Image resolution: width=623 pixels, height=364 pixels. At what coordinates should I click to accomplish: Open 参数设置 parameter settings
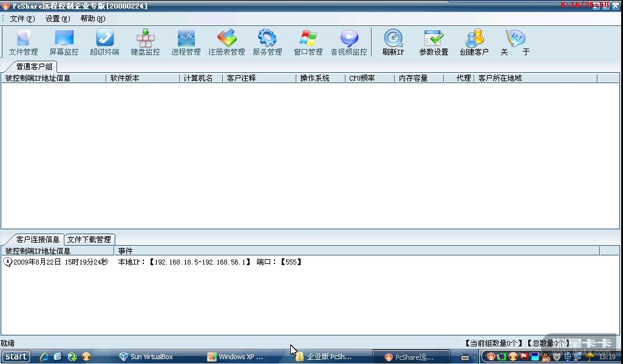coord(434,42)
